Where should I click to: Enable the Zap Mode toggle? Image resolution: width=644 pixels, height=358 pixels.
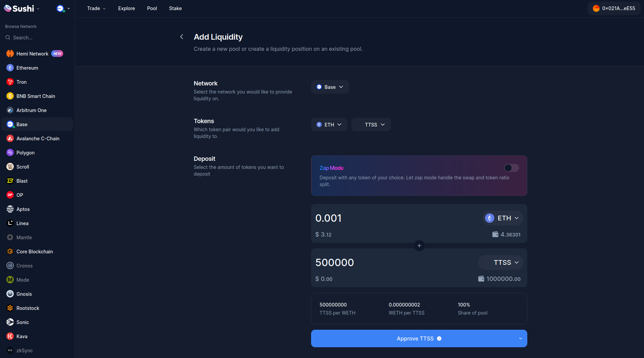511,168
